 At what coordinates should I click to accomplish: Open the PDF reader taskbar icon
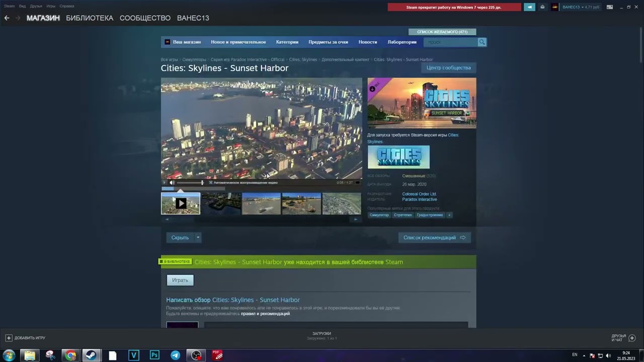coord(217,355)
